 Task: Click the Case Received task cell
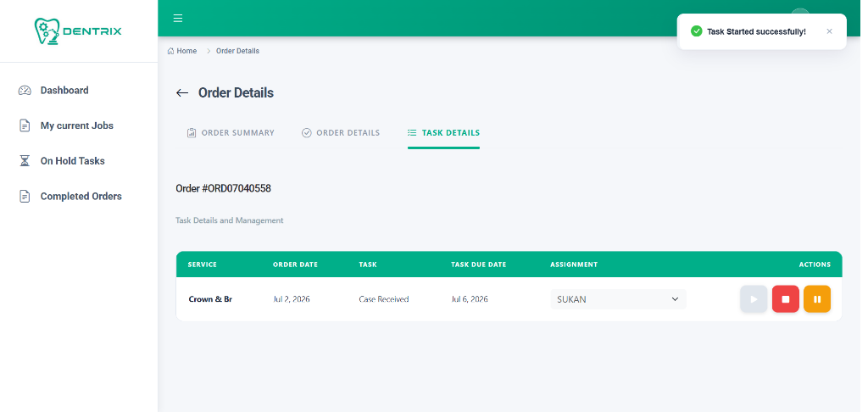384,299
